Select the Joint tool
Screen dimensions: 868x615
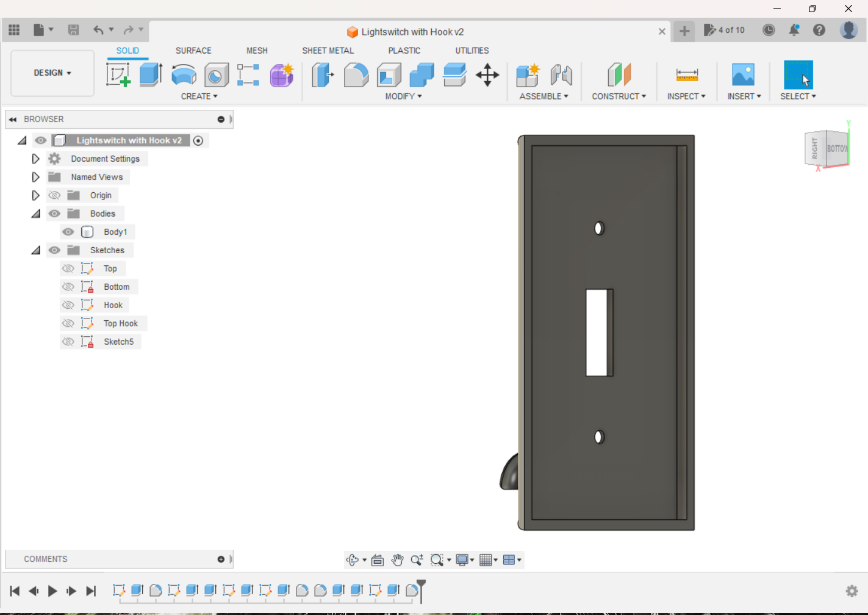[x=561, y=75]
